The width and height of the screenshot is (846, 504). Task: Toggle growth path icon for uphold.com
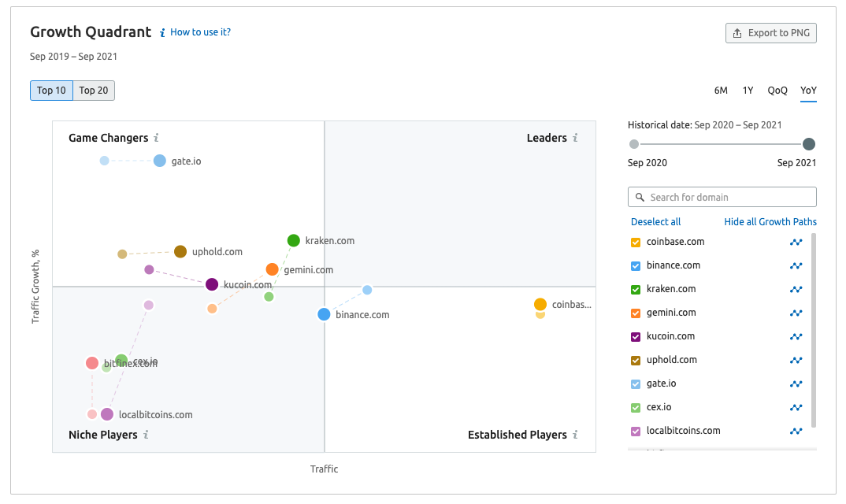pyautogui.click(x=796, y=361)
